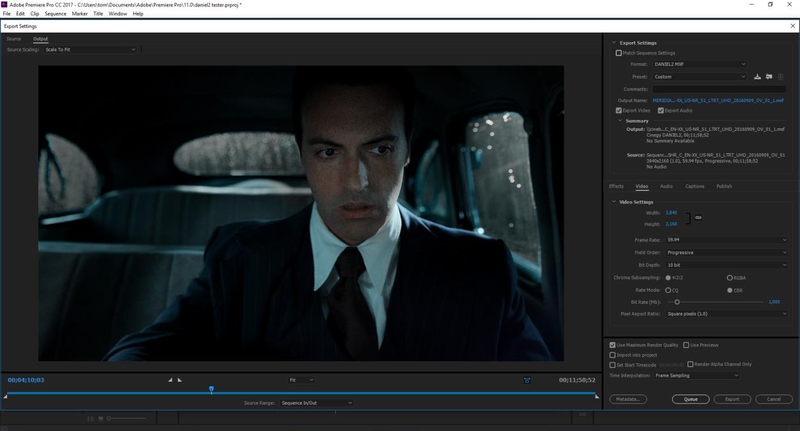800x431 pixels.
Task: Click the Queue button
Action: point(690,399)
